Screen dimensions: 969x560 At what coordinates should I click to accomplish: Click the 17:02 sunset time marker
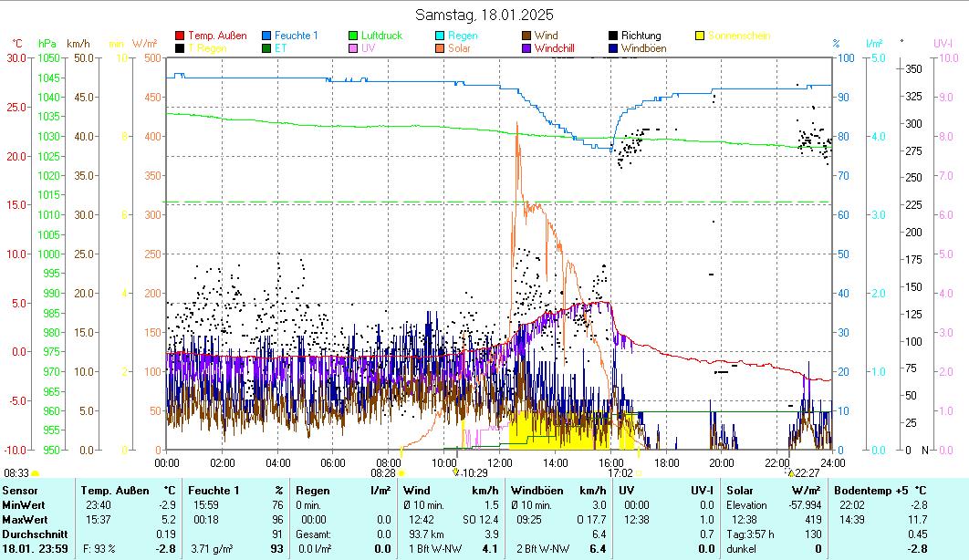(x=620, y=473)
